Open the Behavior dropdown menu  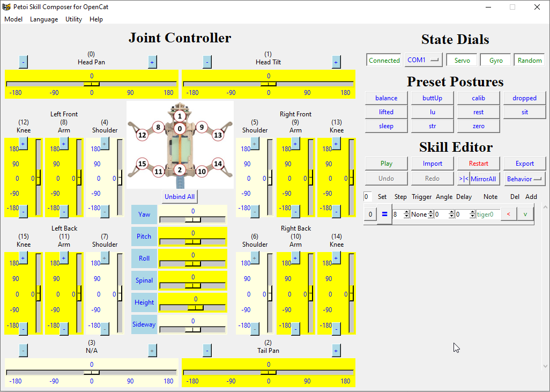(x=524, y=179)
